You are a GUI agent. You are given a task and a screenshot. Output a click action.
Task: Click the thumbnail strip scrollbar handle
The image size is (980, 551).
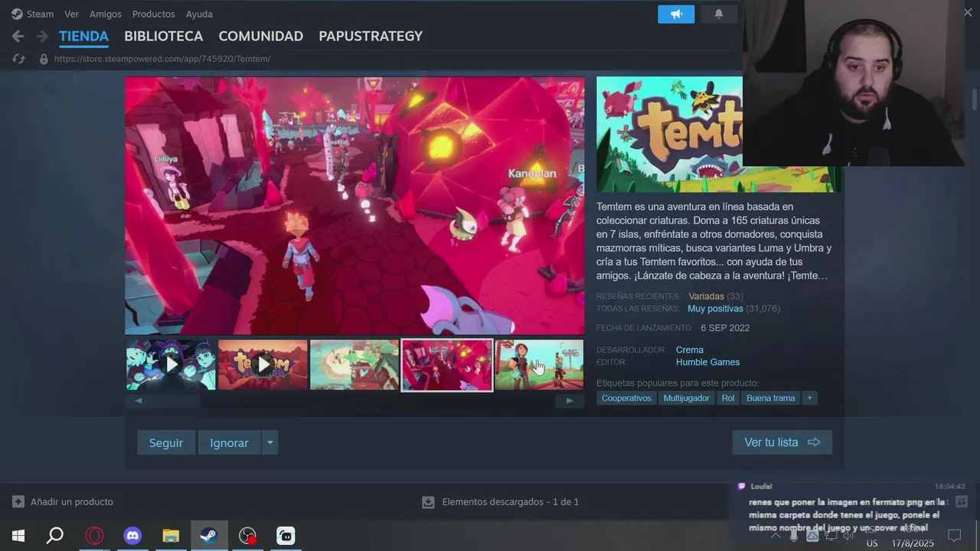click(x=177, y=401)
